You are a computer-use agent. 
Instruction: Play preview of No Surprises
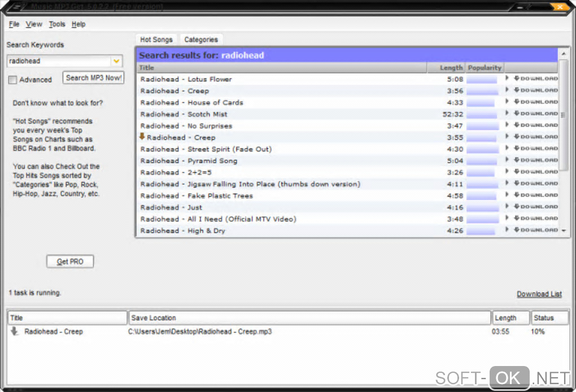(x=507, y=125)
